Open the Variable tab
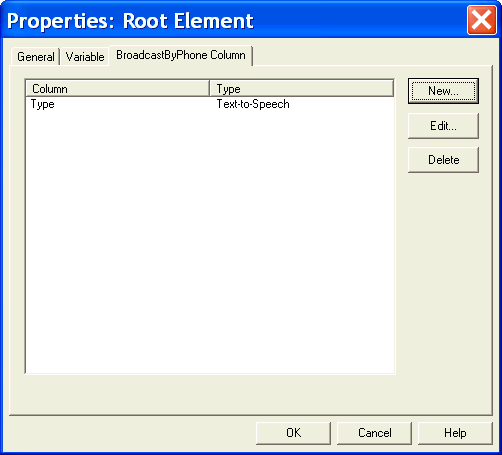Screen dimensions: 502x455 (85, 57)
